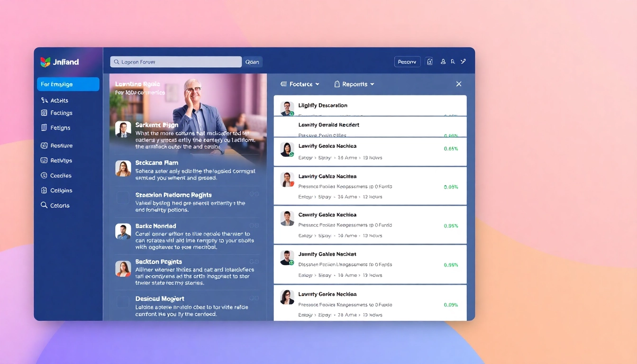The image size is (637, 364).
Task: Click the Cotorns magnifier icon in sidebar
Action: tap(44, 205)
